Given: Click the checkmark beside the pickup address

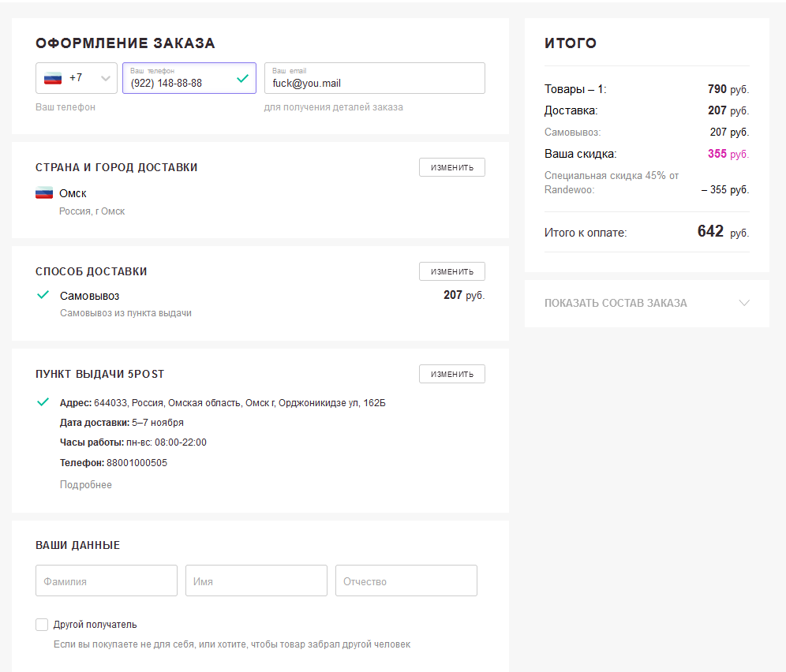Looking at the screenshot, I should [x=43, y=402].
